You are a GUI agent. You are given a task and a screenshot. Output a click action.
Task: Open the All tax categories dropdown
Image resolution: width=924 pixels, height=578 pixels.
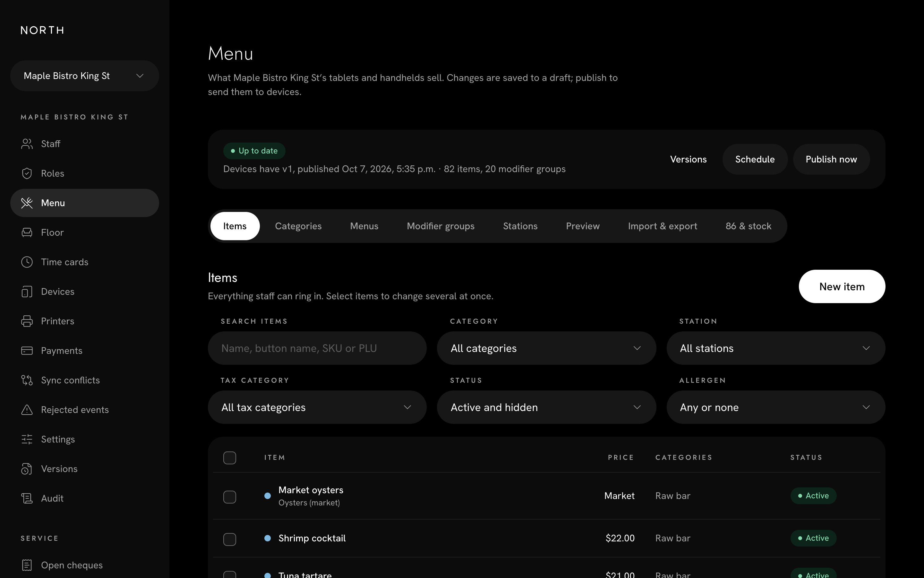317,407
